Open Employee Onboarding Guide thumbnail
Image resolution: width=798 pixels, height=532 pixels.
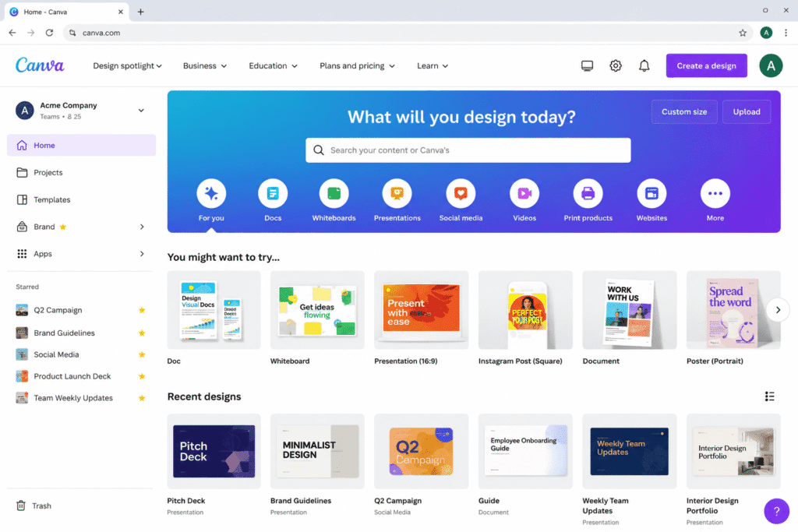pyautogui.click(x=525, y=451)
